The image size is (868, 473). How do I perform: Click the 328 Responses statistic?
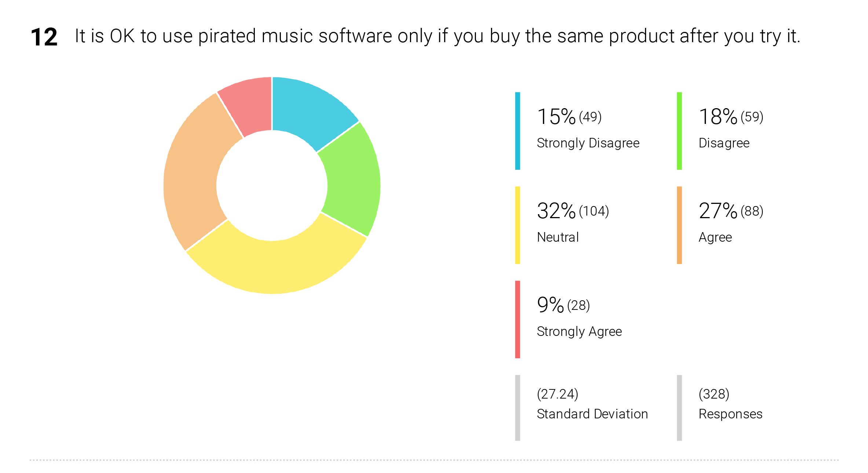[730, 404]
